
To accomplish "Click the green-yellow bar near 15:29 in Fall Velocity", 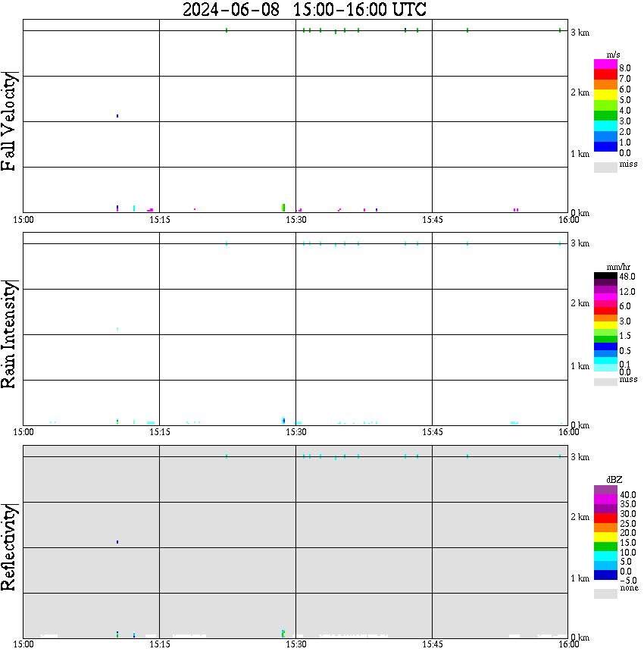I will tap(283, 208).
